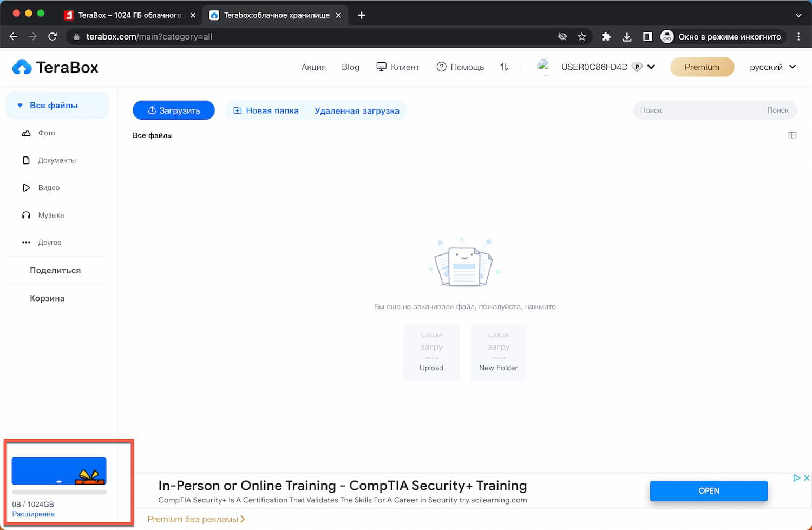Click the blue Загрузить upload button
Image resolution: width=812 pixels, height=530 pixels.
tap(174, 110)
